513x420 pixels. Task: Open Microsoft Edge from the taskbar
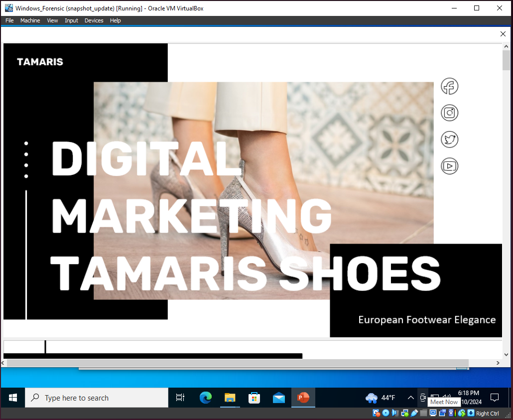point(205,398)
